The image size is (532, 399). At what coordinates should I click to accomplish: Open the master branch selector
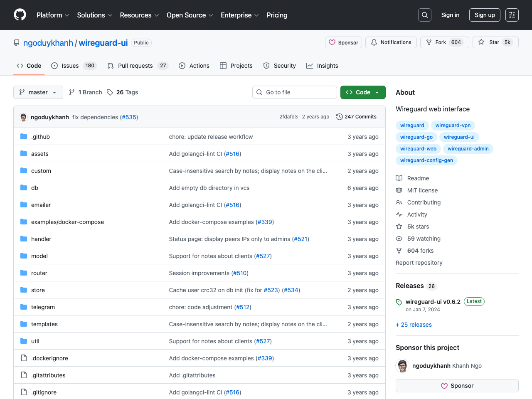[38, 92]
